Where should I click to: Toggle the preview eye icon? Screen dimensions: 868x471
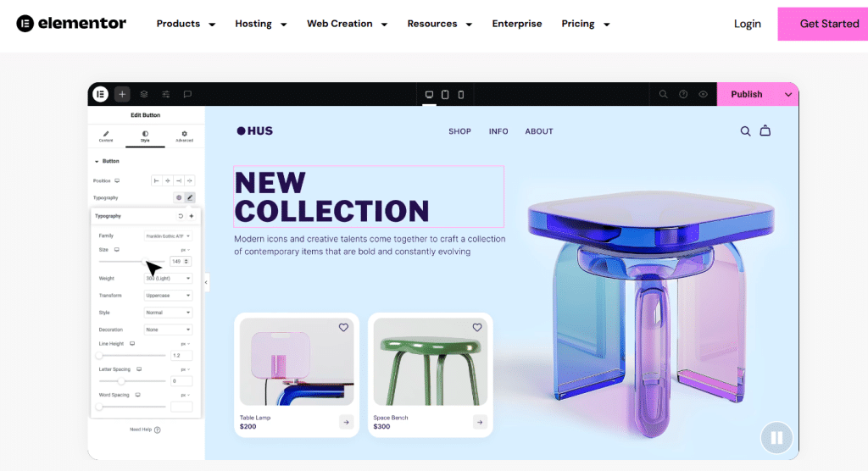[x=703, y=94]
